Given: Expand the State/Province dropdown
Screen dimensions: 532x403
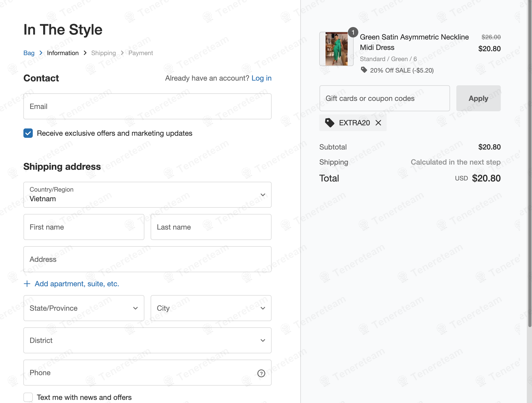Looking at the screenshot, I should click(84, 308).
